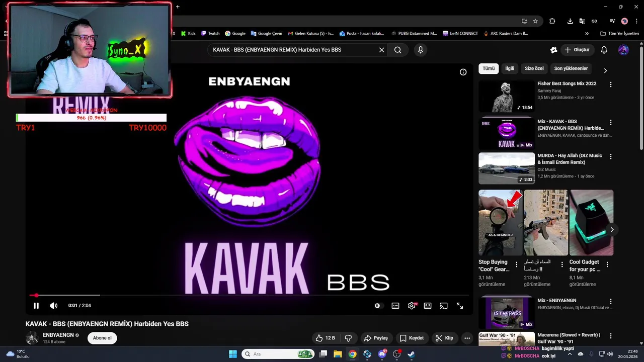Screen dimensions: 644x362
Task: Open options for Mix KAVAK BBS
Action: [611, 123]
